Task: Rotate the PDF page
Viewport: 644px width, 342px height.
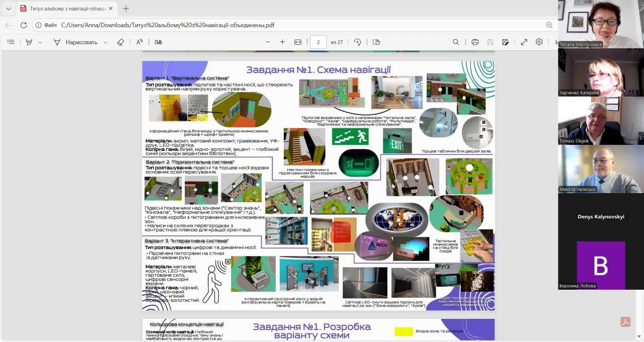Action: pyautogui.click(x=357, y=42)
